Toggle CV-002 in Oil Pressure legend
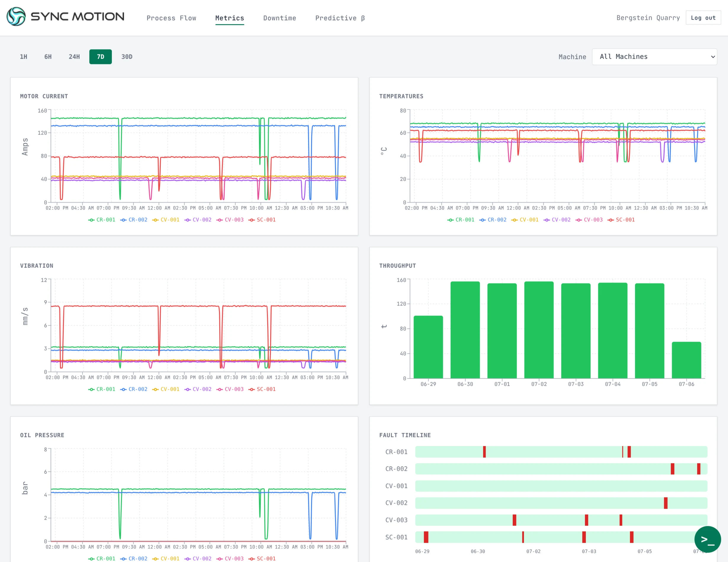The width and height of the screenshot is (728, 562). pos(198,559)
